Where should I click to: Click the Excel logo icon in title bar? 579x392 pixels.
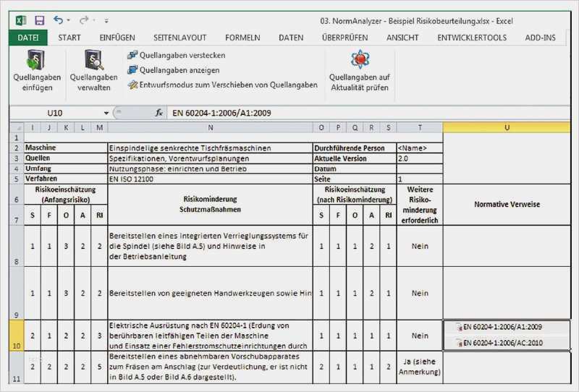(21, 20)
